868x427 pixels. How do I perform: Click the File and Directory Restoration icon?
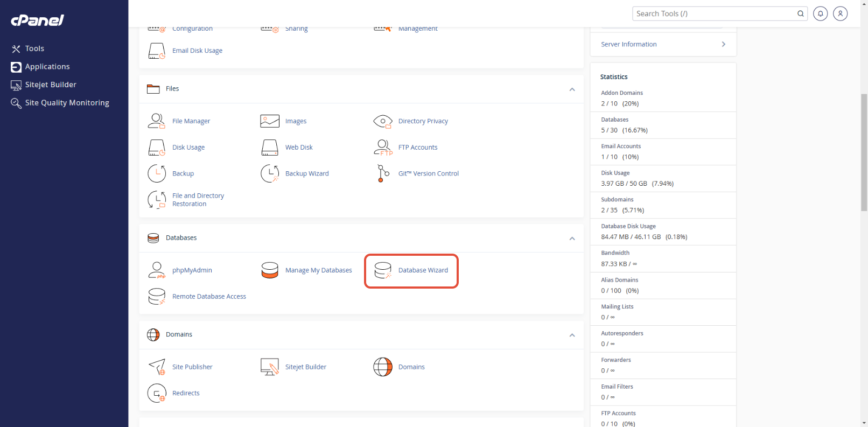[x=157, y=200]
